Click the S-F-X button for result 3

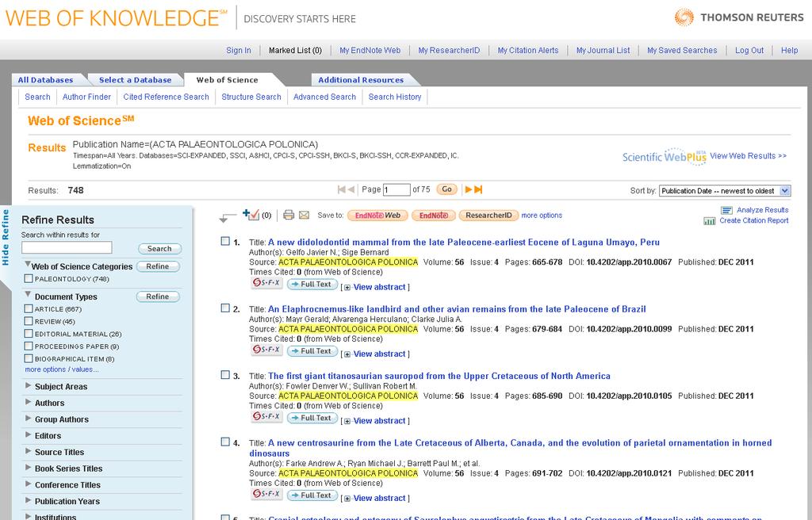pos(266,417)
